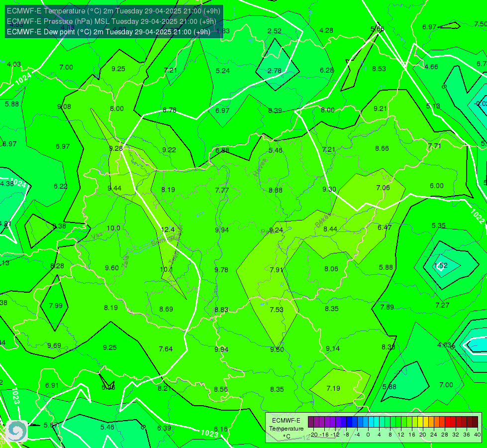Image resolution: width=487 pixels, height=448 pixels.
Task: Click the 8.39 map value
Action: tap(275, 111)
